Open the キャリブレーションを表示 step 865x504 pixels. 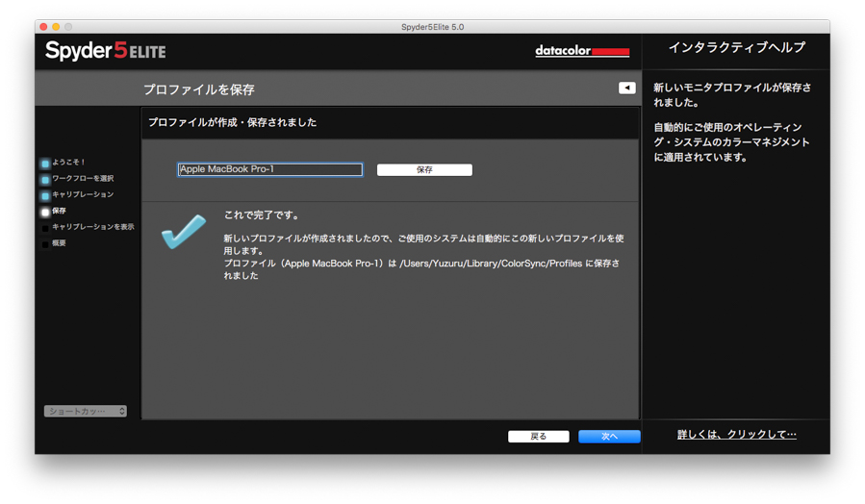pyautogui.click(x=88, y=227)
